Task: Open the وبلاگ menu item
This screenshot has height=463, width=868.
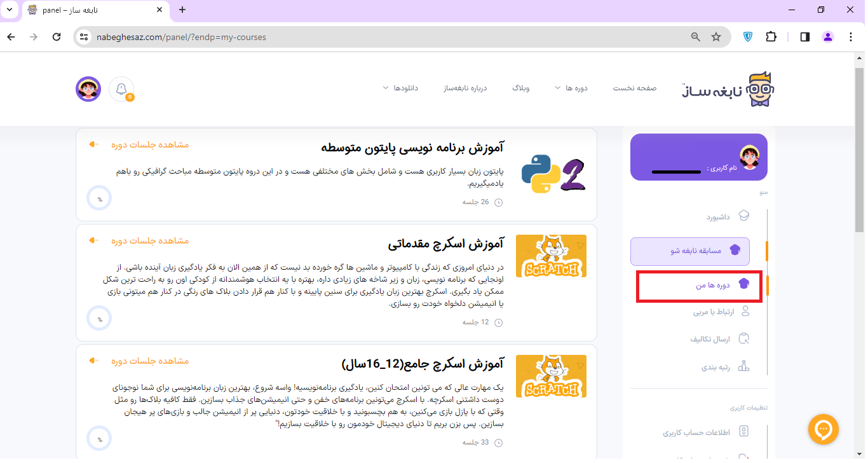Action: click(521, 88)
